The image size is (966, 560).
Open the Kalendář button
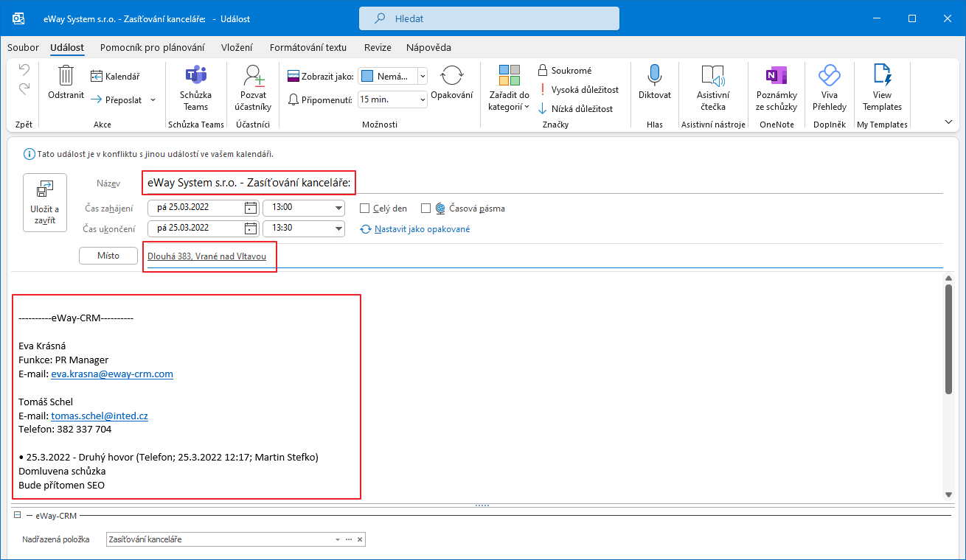115,76
